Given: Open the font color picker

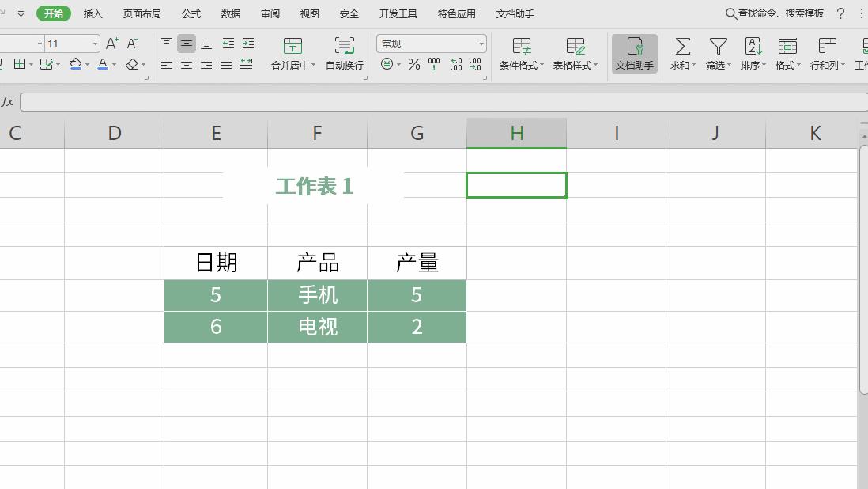Looking at the screenshot, I should click(x=103, y=65).
